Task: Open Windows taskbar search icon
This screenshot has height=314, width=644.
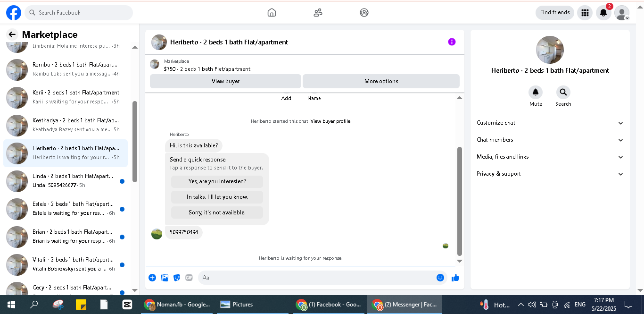Action: [x=34, y=305]
